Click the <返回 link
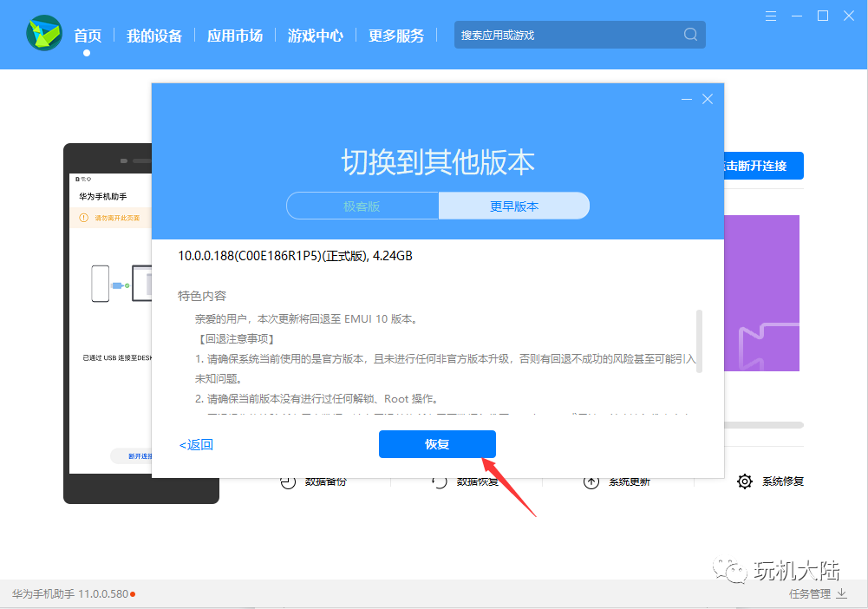Screen dimensions: 868x609 196,444
